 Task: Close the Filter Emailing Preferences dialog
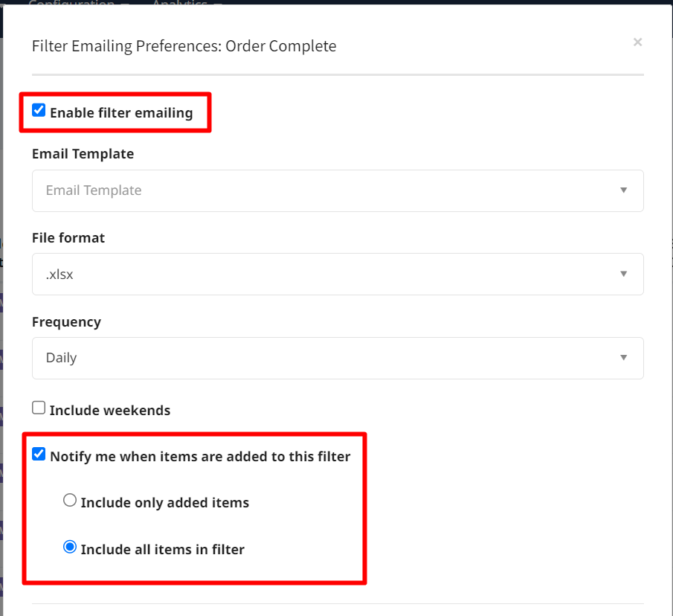[637, 42]
